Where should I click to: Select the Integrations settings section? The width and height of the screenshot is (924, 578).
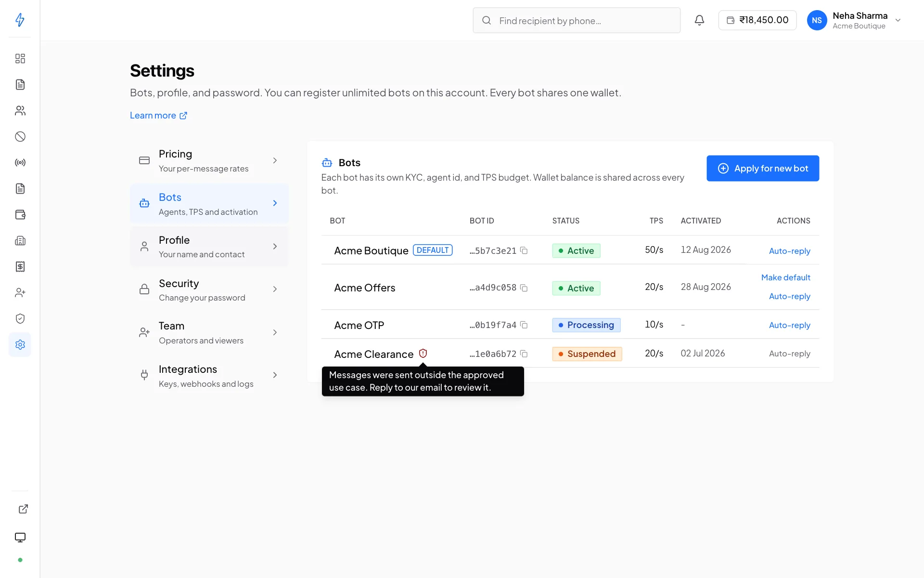(x=209, y=375)
